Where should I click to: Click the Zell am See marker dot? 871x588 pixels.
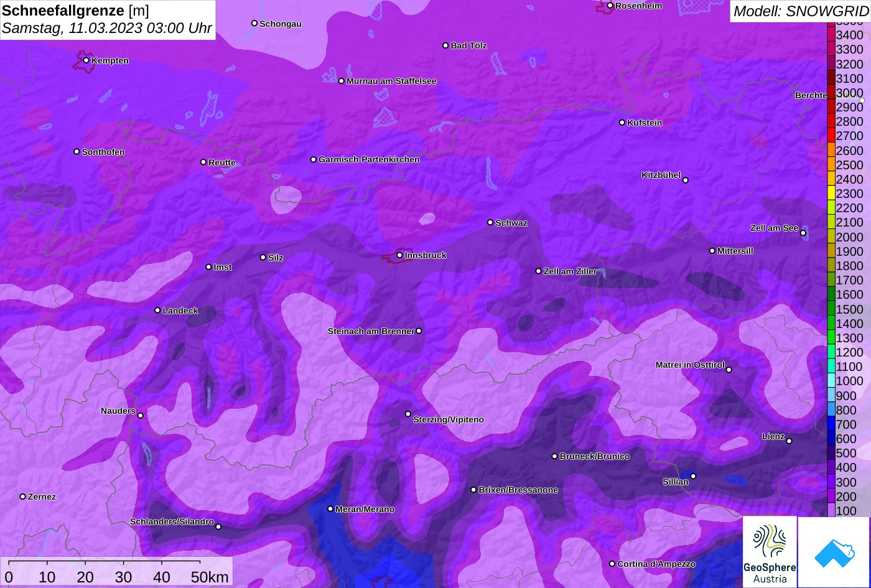tap(803, 233)
